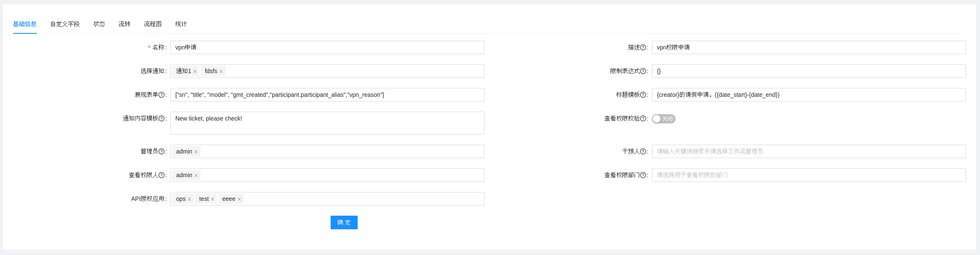Open the 干预人 administrator selector

tap(803, 151)
